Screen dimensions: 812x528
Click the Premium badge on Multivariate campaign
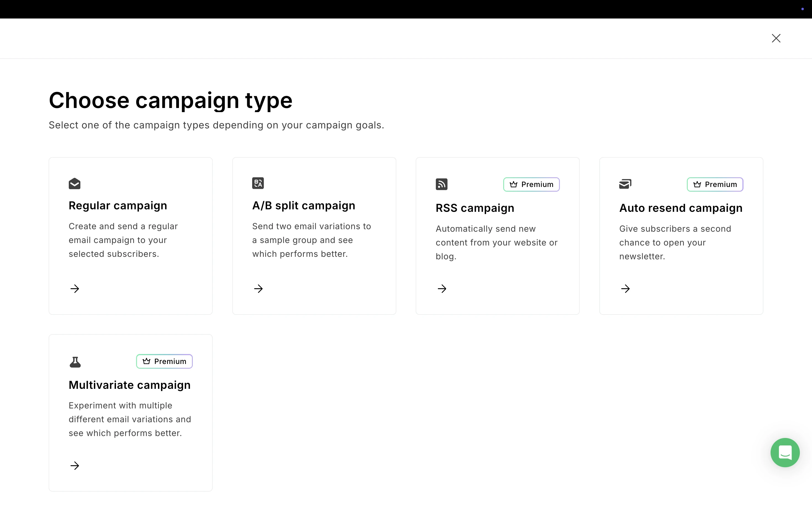tap(164, 361)
